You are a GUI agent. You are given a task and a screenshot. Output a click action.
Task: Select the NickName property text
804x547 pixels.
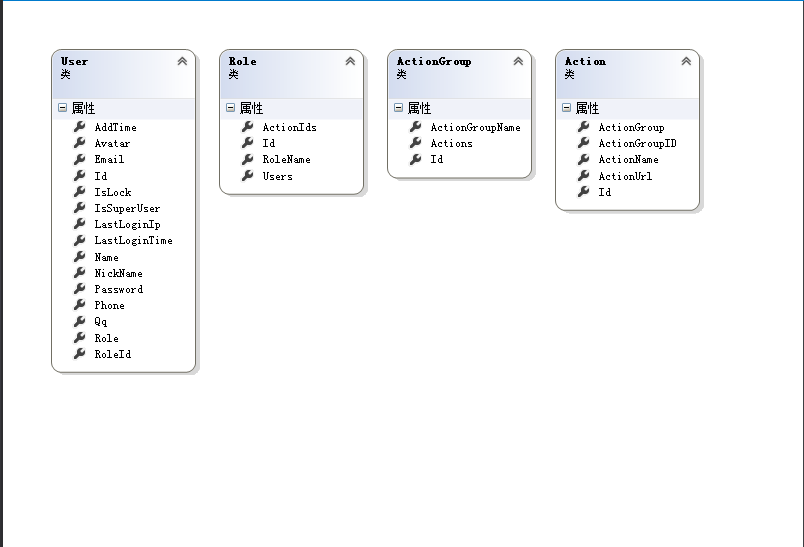118,273
